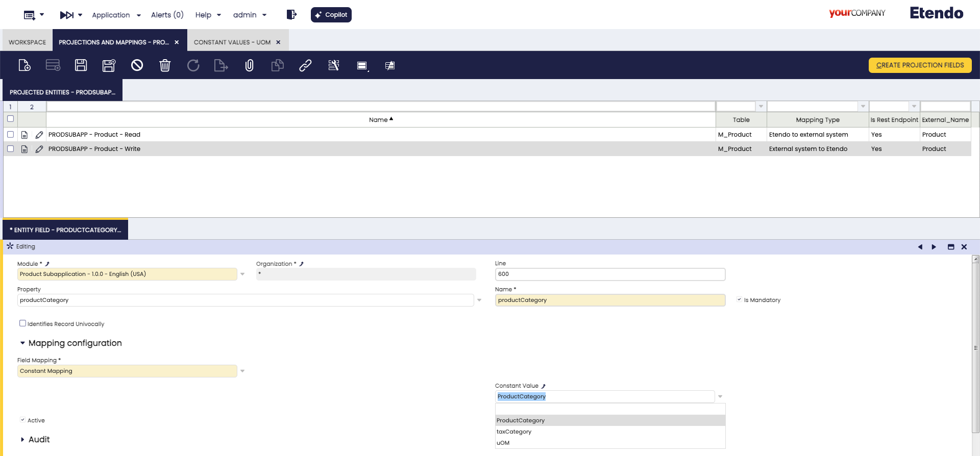Open the admin user menu
Screen dimensions: 980x456
click(250, 15)
